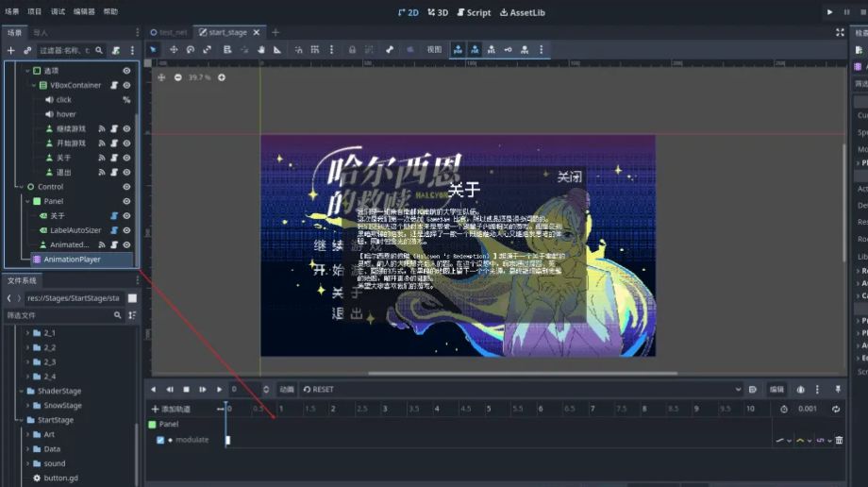Select the Move Mode tool
This screenshot has width=868, height=487.
(x=174, y=49)
